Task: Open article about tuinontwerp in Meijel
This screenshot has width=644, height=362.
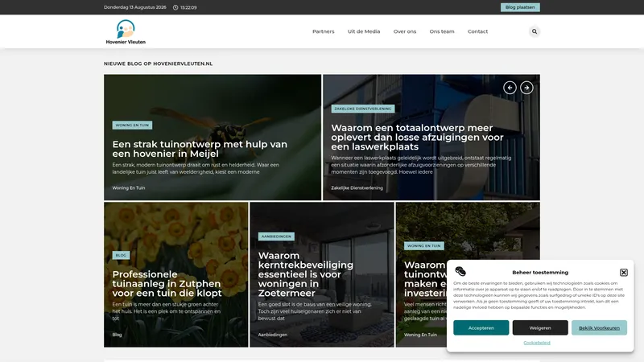Action: point(200,149)
